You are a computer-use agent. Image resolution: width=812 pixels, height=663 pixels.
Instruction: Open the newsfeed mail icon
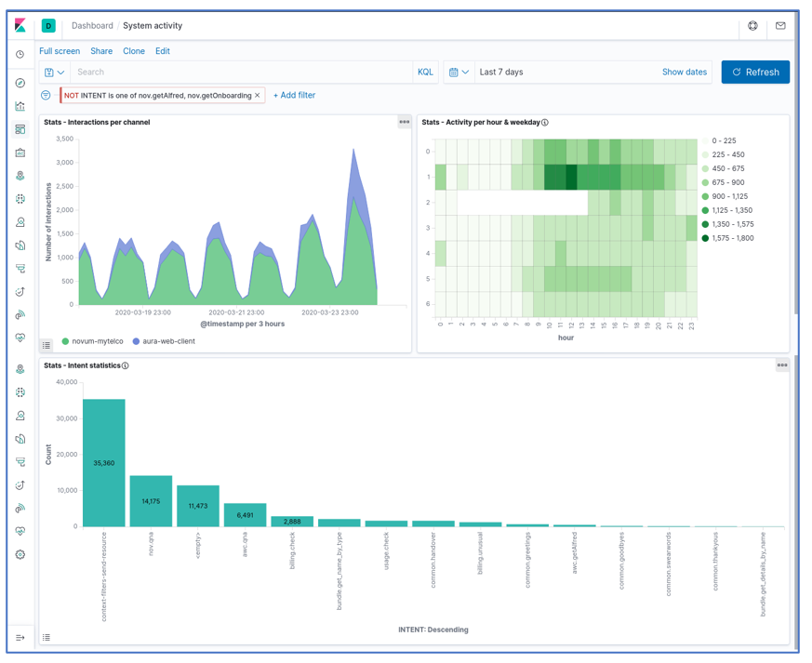point(780,25)
